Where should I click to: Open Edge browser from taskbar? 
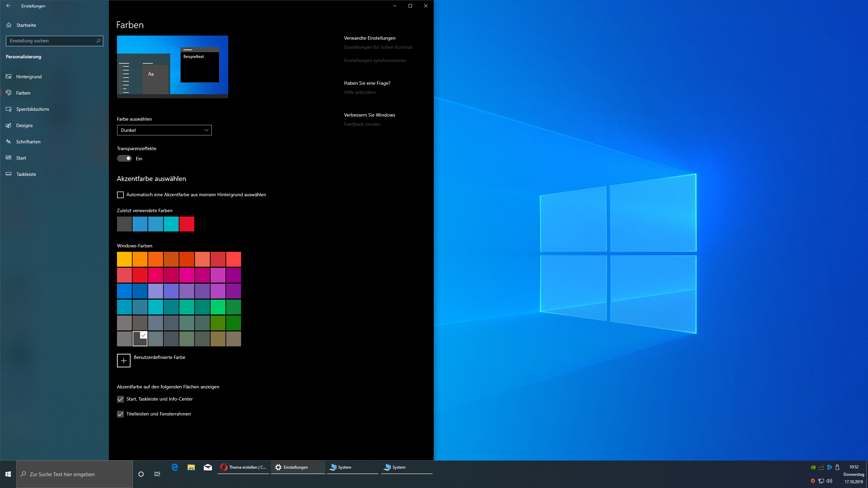tap(175, 467)
